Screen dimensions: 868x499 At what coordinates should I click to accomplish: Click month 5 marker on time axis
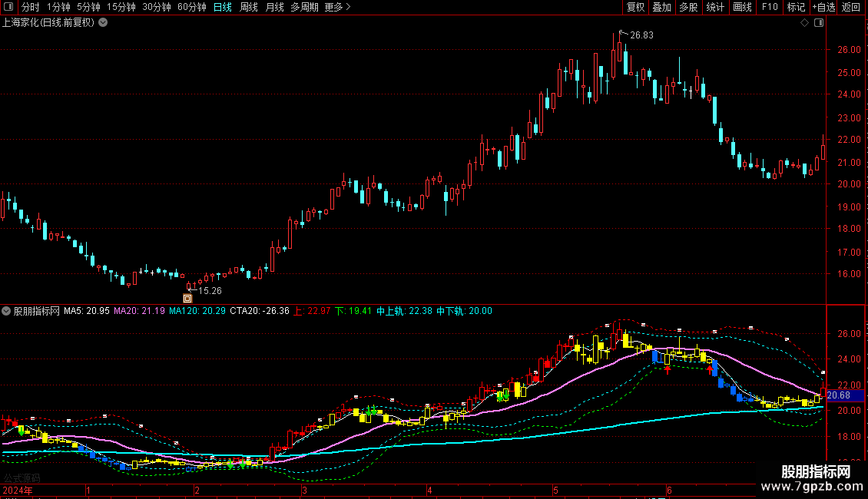pos(556,490)
